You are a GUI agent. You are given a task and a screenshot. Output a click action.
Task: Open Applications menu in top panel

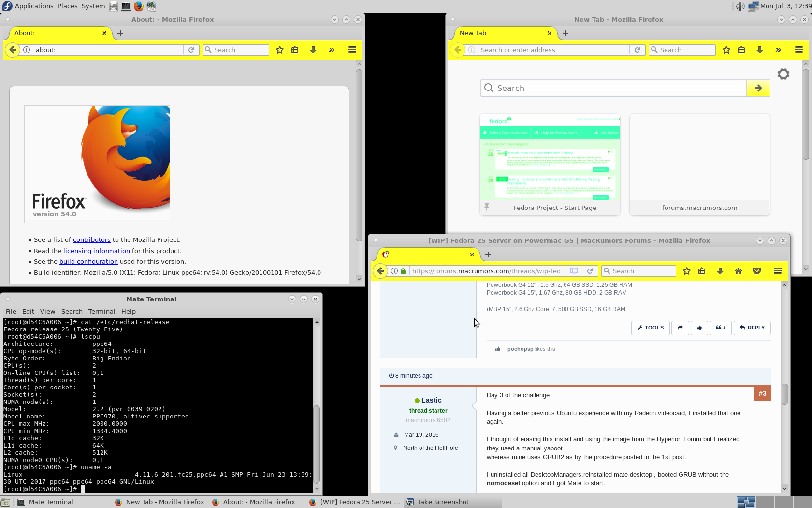[x=34, y=6]
